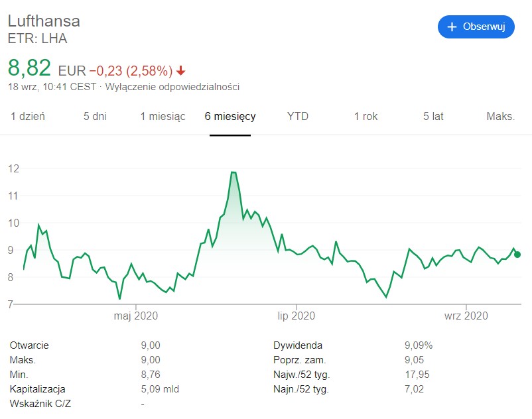Click the plus icon in Obserwuj button
The width and height of the screenshot is (532, 419).
pyautogui.click(x=452, y=27)
